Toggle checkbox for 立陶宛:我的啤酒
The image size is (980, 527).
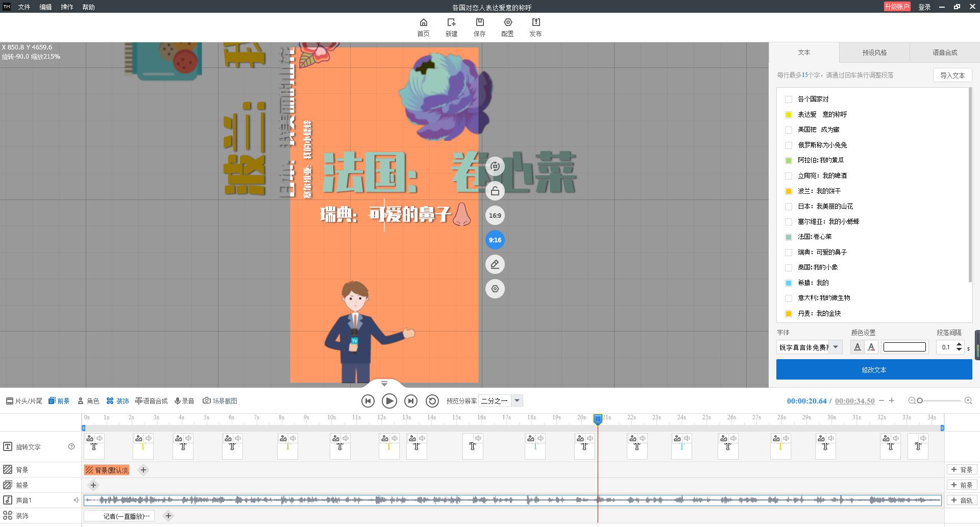click(x=789, y=176)
